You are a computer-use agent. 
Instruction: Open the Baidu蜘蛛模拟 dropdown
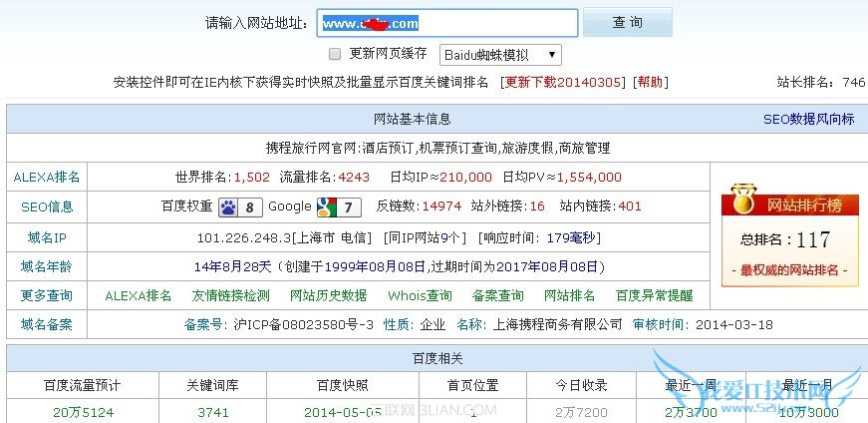500,55
